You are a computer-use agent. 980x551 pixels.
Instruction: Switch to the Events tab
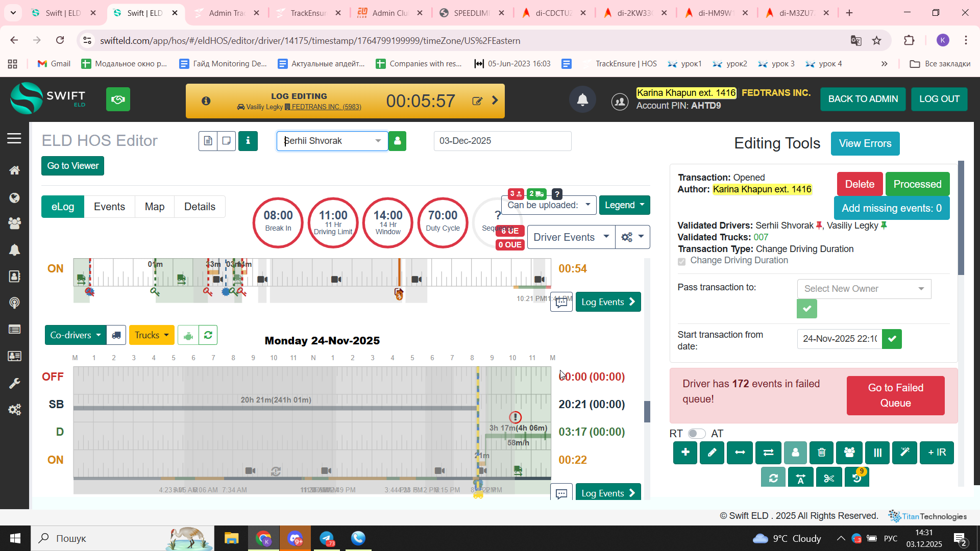coord(109,207)
